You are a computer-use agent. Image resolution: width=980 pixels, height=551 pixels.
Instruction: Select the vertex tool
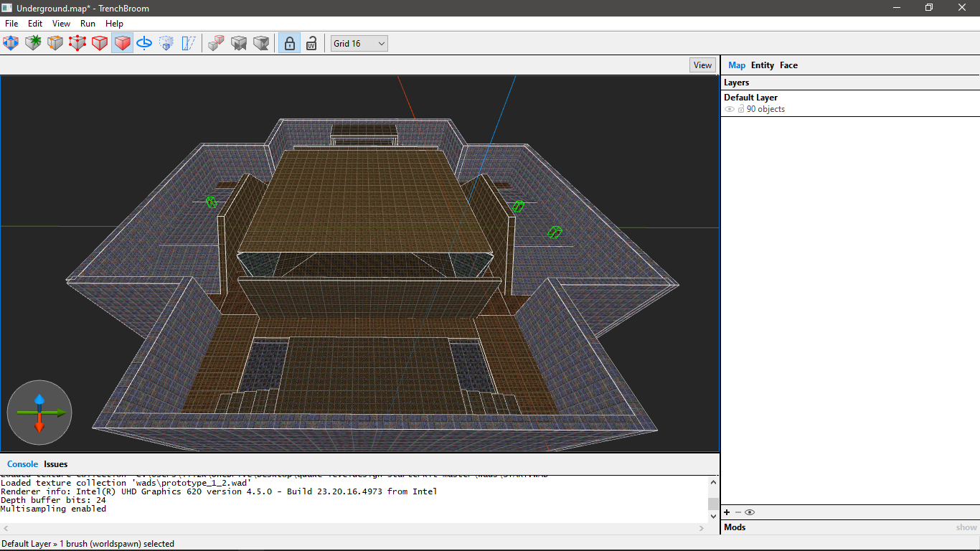(x=77, y=43)
